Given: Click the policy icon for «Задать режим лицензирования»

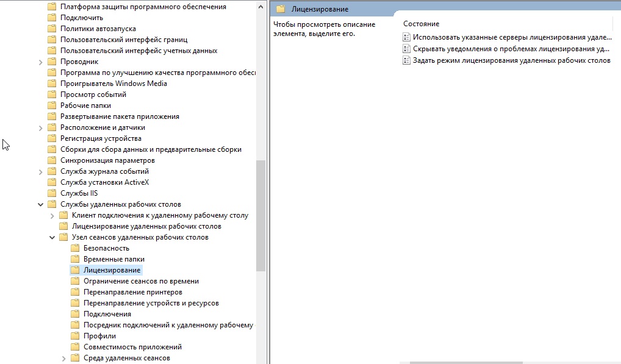Looking at the screenshot, I should coord(406,60).
